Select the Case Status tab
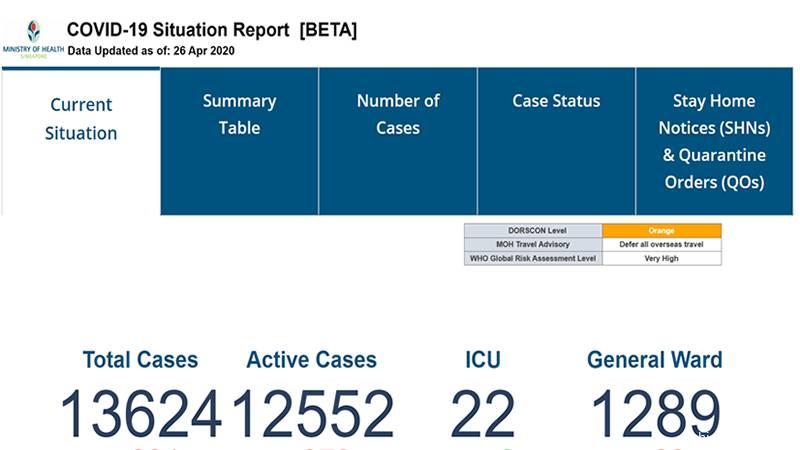800x450 pixels. coord(556,101)
